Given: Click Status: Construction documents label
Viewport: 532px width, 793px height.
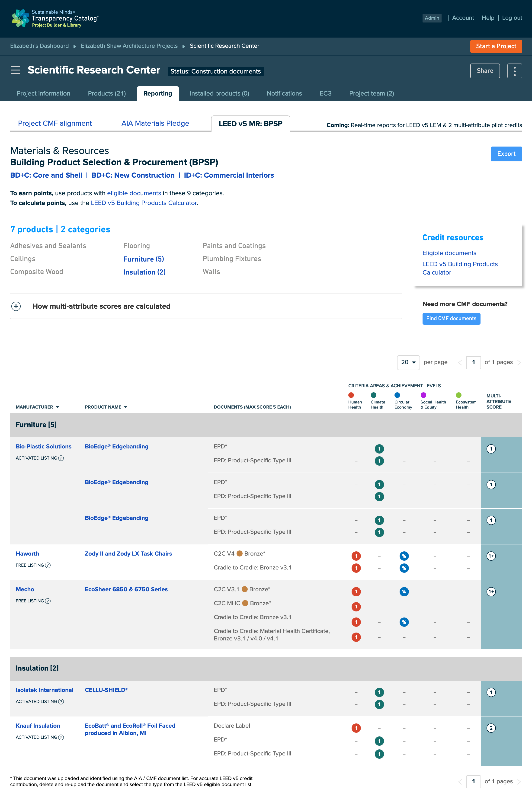Looking at the screenshot, I should (x=215, y=72).
